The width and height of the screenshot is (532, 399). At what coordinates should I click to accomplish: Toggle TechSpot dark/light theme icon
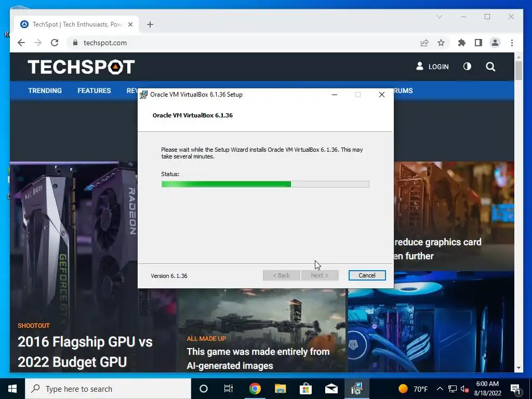coord(467,66)
